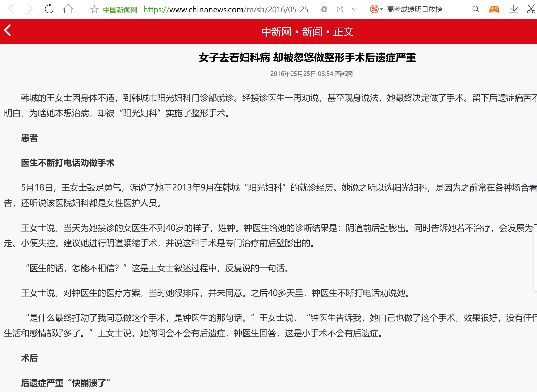Click the subheading 患者

pos(29,138)
